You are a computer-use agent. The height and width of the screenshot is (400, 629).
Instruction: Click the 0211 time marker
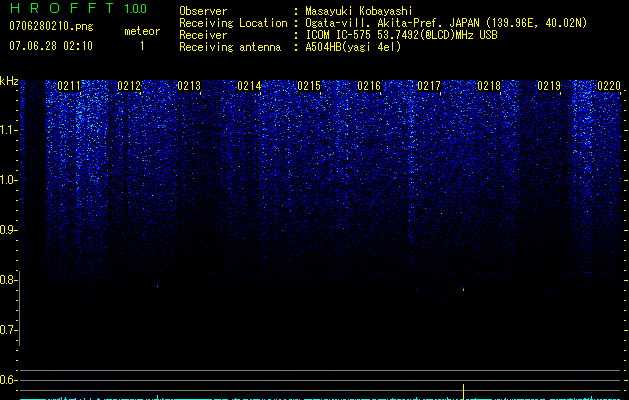[69, 86]
